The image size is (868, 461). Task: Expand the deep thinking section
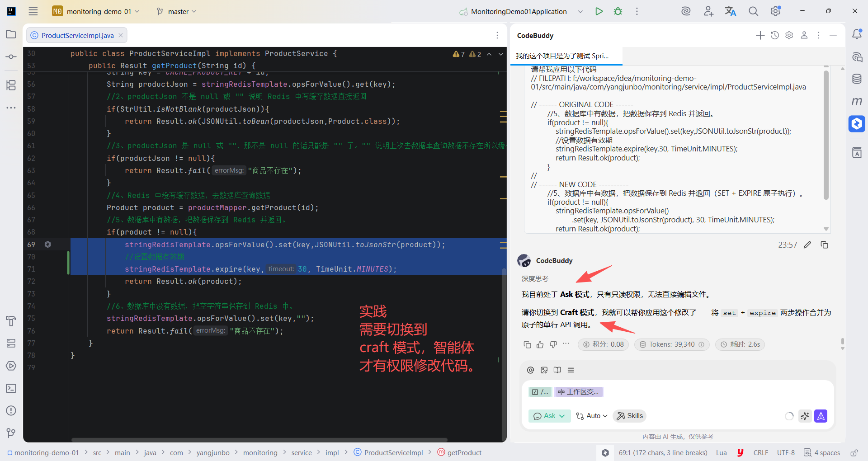click(x=535, y=279)
